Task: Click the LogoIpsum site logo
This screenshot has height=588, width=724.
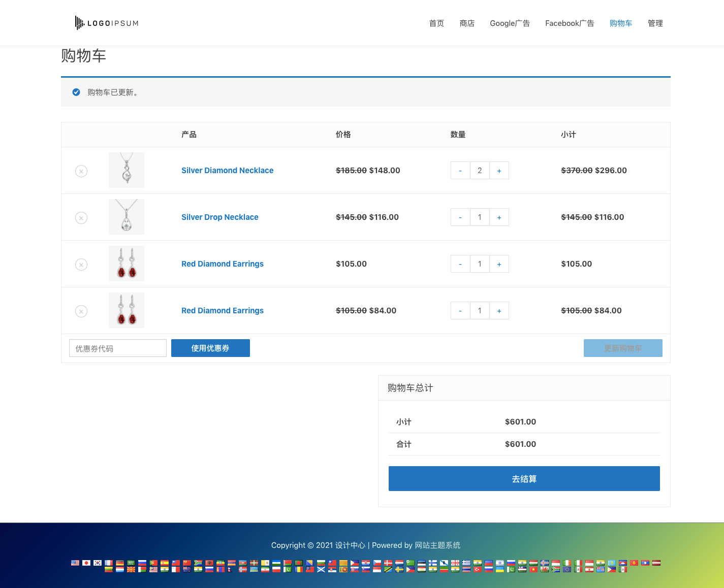Action: (107, 23)
